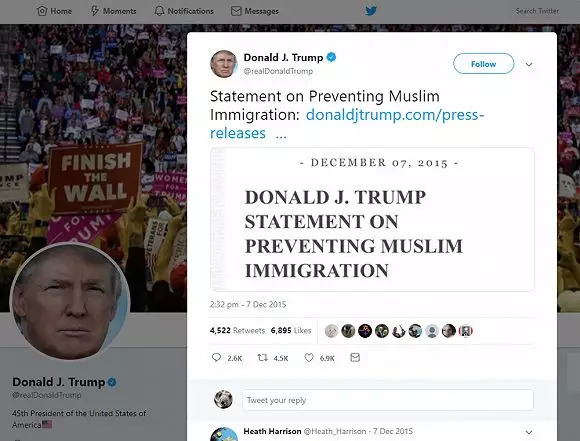Send tweet via direct message envelope icon

pyautogui.click(x=355, y=357)
